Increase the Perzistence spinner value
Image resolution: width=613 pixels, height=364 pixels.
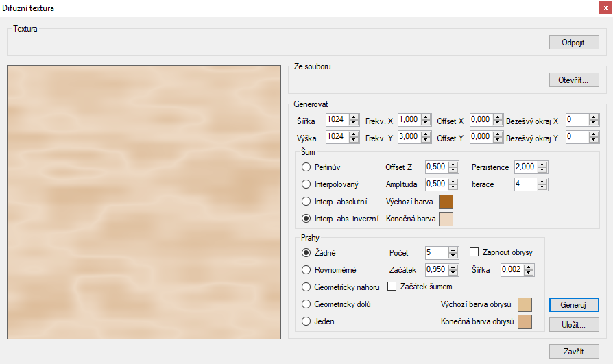[542, 164]
